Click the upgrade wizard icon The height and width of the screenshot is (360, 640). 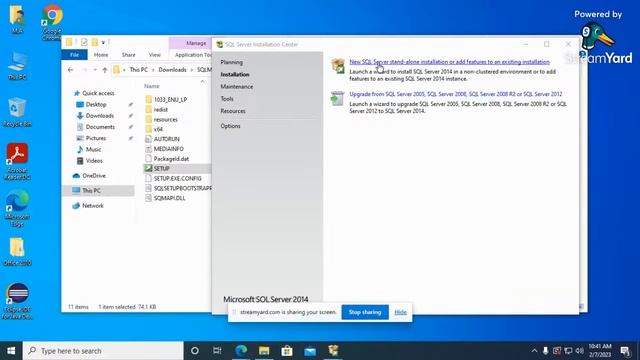click(338, 98)
